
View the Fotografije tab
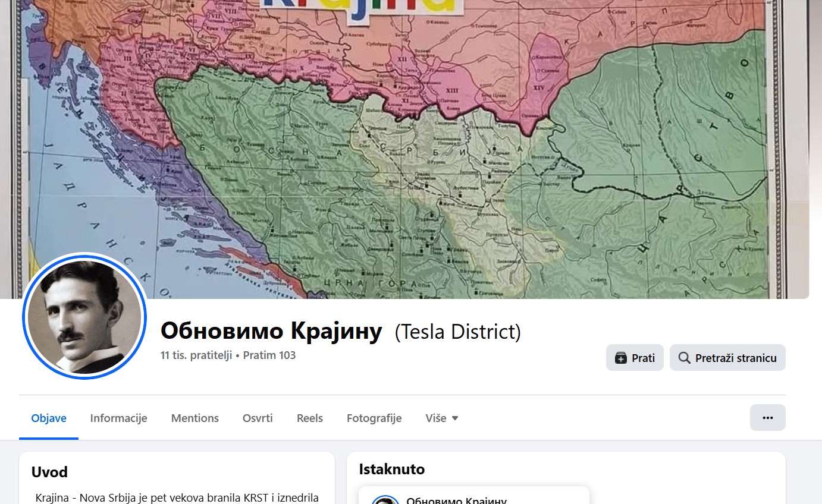[x=374, y=418]
